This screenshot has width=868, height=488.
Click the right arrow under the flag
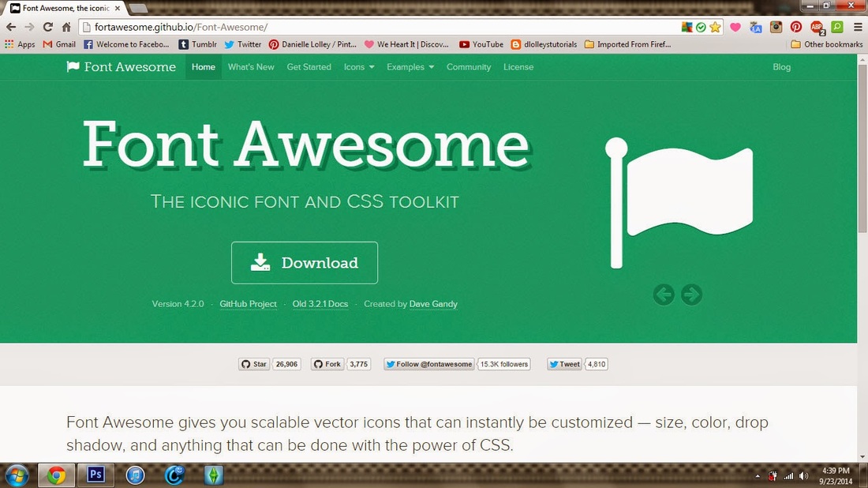point(691,295)
